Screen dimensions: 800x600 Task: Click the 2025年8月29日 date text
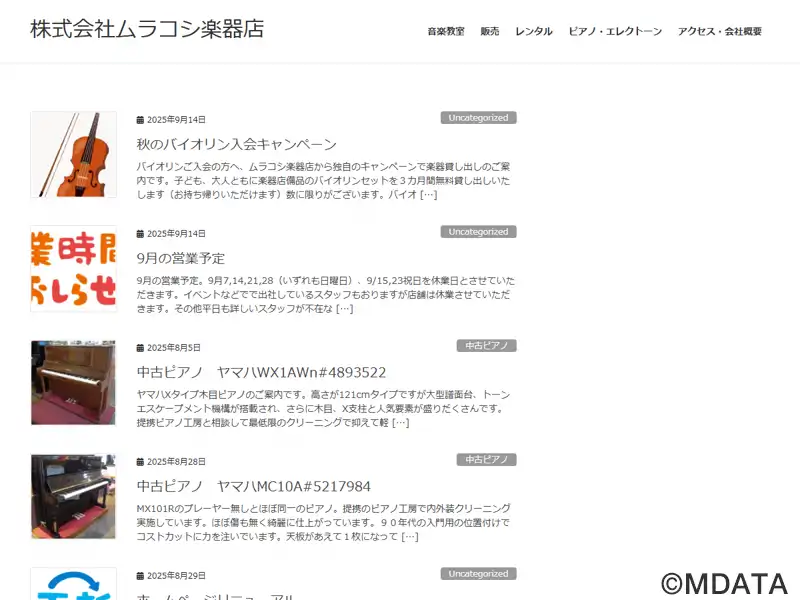click(x=177, y=576)
